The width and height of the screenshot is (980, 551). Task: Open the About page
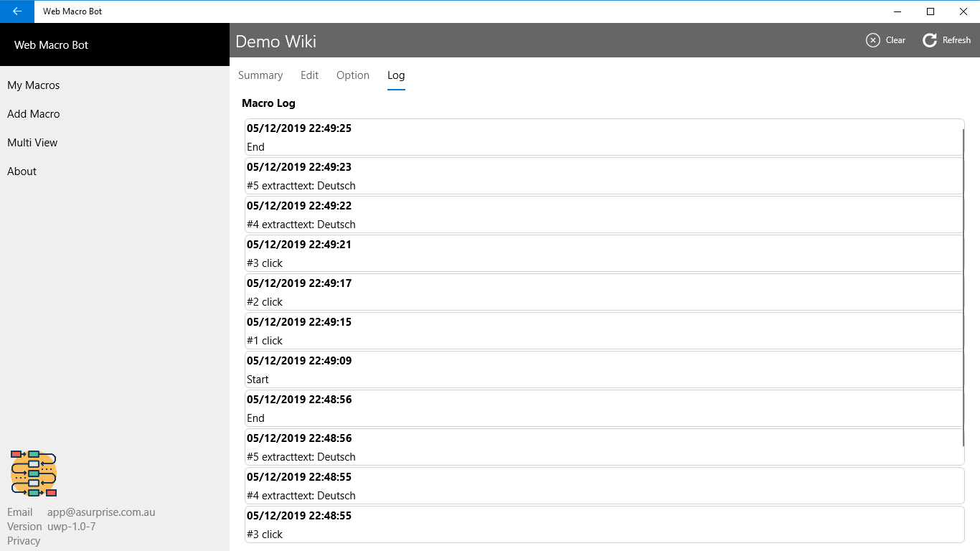coord(22,171)
